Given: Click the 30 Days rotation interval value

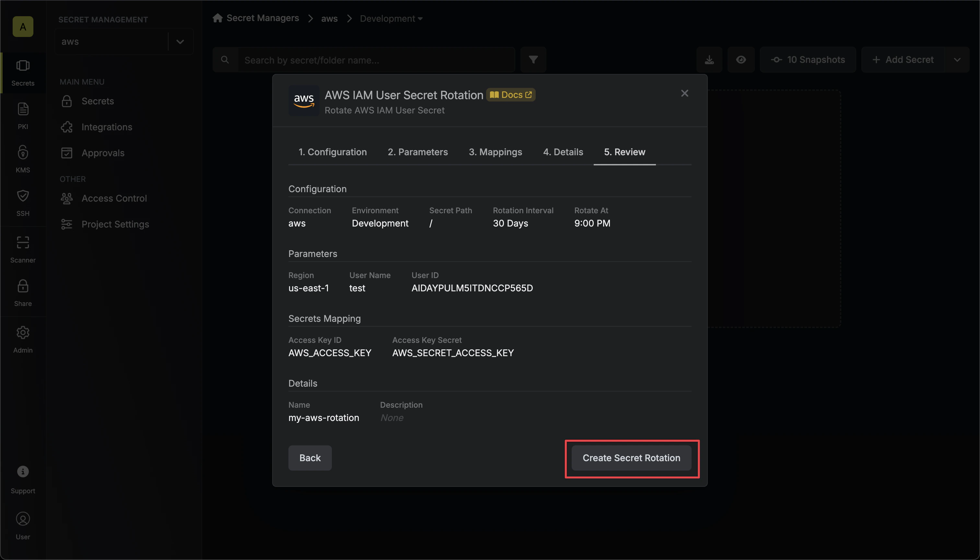Looking at the screenshot, I should coord(510,223).
